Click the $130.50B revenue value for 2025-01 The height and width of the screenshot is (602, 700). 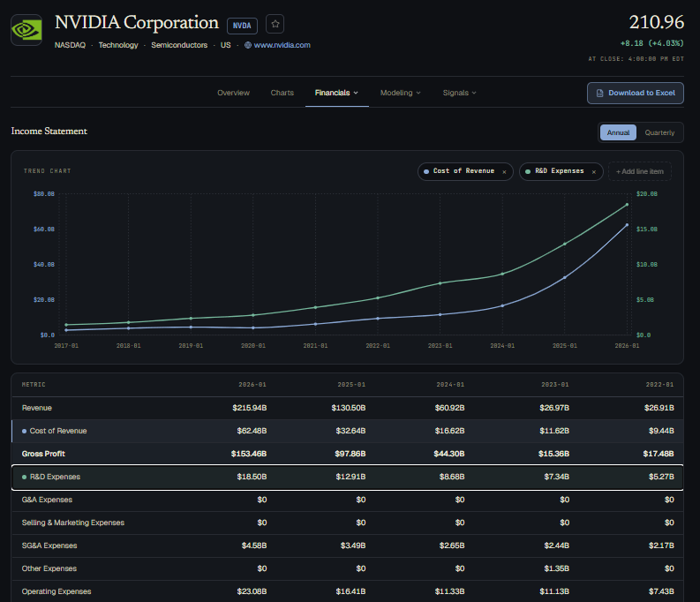(348, 408)
